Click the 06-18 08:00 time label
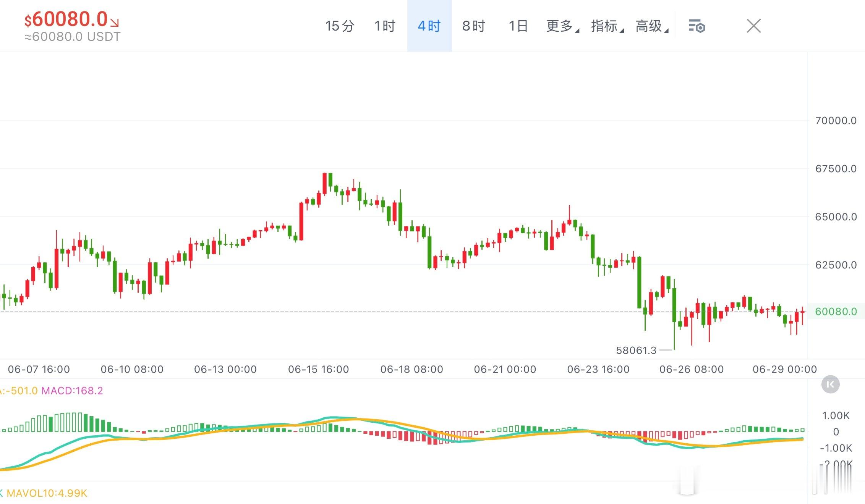 coord(412,369)
